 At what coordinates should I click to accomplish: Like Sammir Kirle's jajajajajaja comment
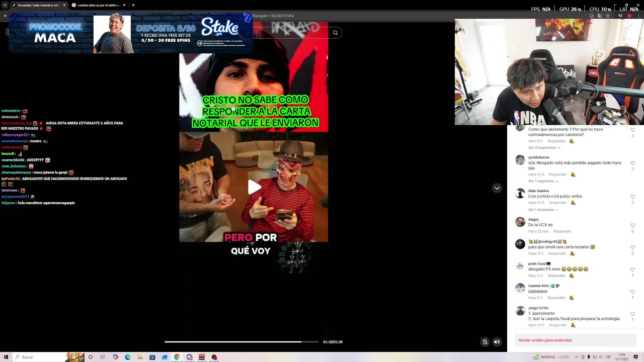click(632, 292)
